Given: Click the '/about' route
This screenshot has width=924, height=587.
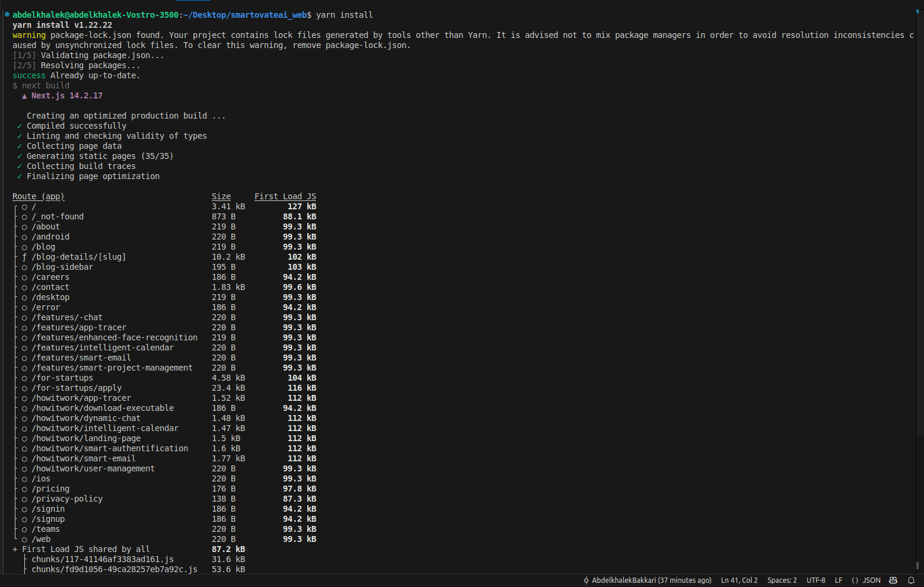Looking at the screenshot, I should [x=46, y=226].
